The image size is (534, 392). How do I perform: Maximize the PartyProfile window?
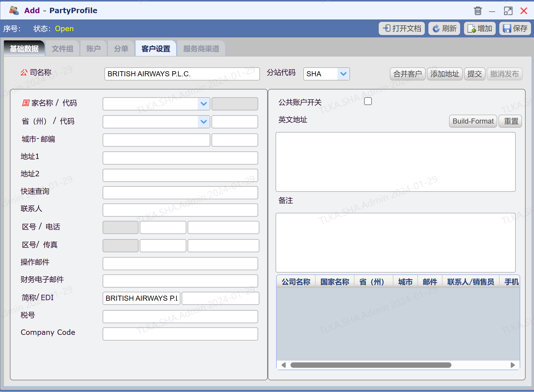508,11
